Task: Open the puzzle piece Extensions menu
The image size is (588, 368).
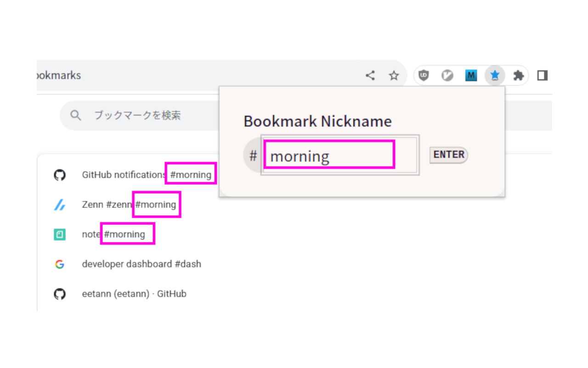Action: click(x=519, y=75)
